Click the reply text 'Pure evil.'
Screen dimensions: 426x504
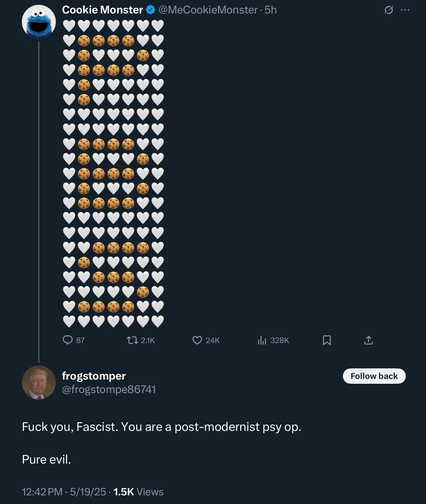[47, 459]
